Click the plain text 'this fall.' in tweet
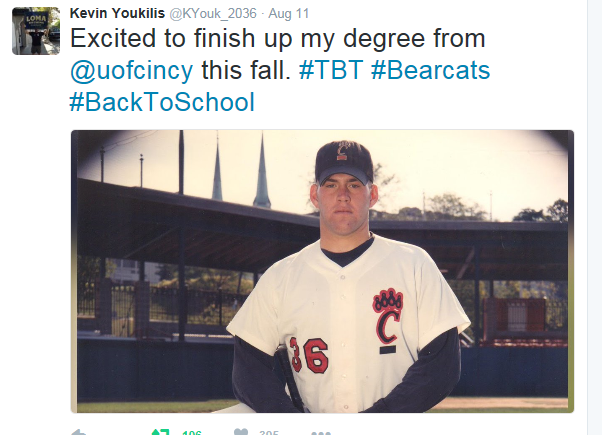602x435 pixels. click(x=246, y=70)
